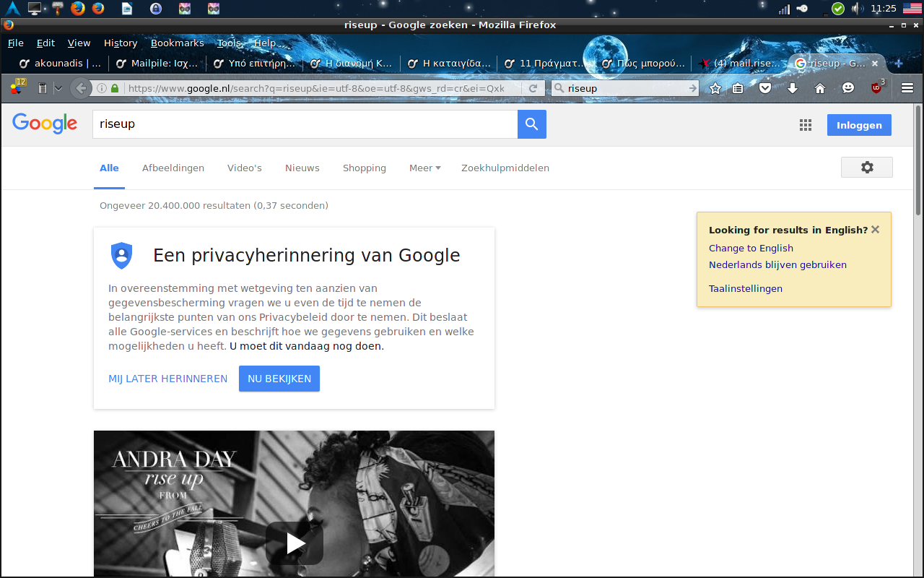Click the first Firefox launcher in panel
The width and height of the screenshot is (924, 578).
[x=78, y=9]
